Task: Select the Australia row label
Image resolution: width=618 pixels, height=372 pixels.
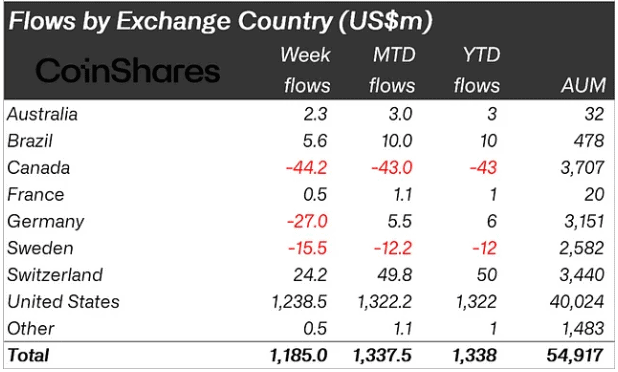Action: point(42,114)
